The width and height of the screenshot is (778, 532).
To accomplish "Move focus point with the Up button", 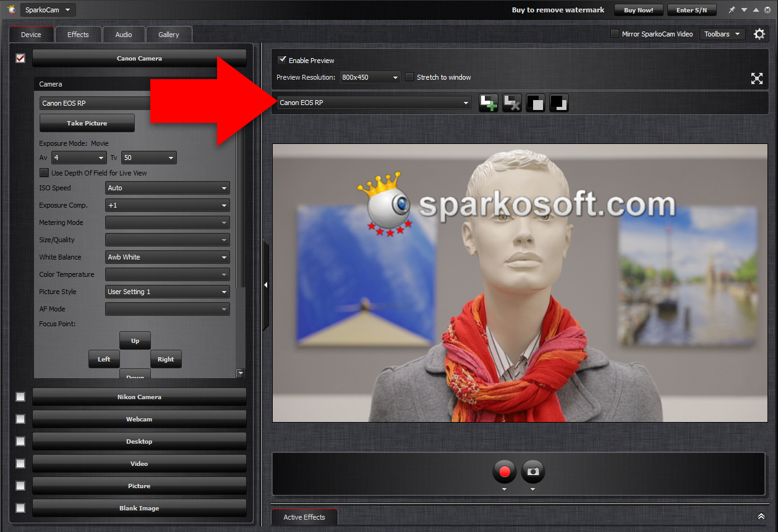I will click(x=135, y=340).
